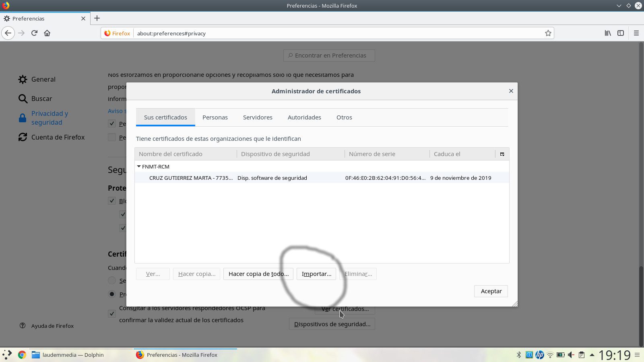644x362 pixels.
Task: Open the blue info tray icon
Action: click(x=529, y=355)
